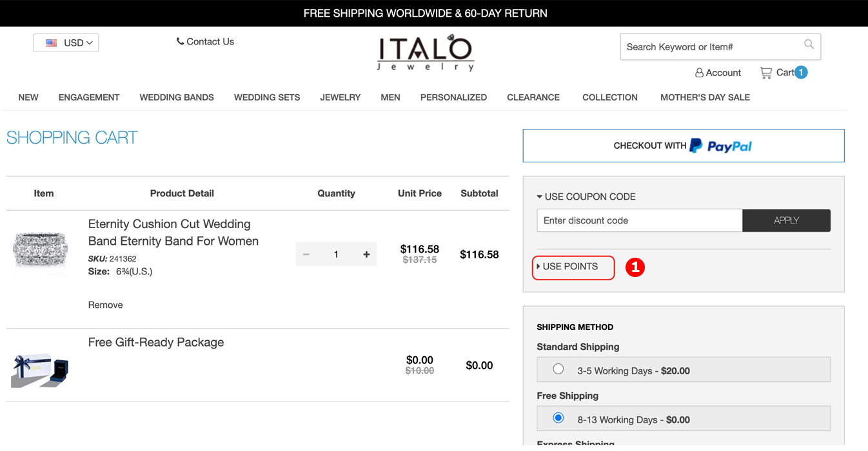Expand the Use Points section
868x451 pixels.
[x=570, y=267]
